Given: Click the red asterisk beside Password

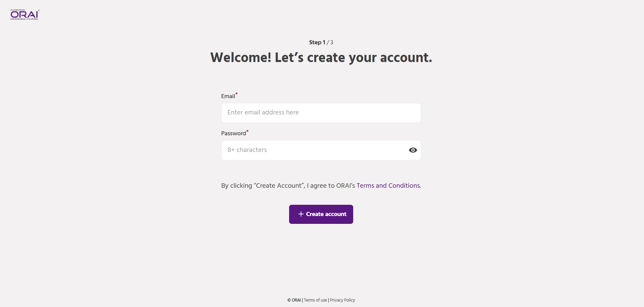Looking at the screenshot, I should [x=248, y=131].
